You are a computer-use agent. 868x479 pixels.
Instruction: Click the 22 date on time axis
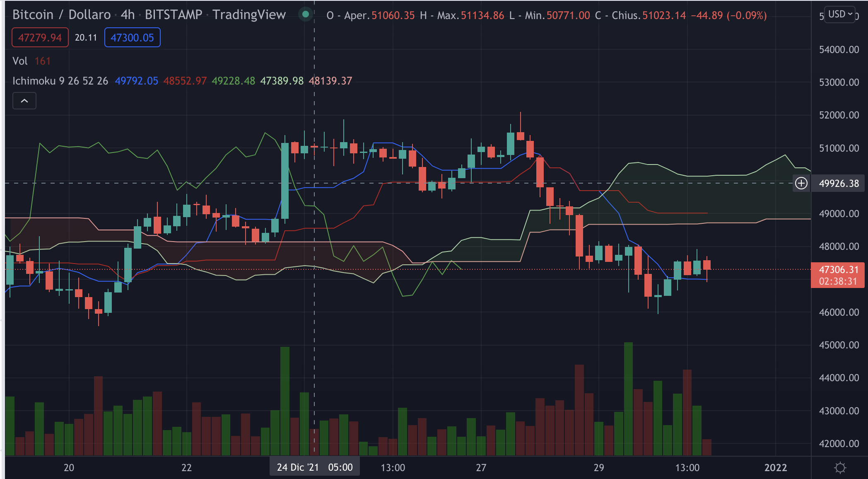186,468
